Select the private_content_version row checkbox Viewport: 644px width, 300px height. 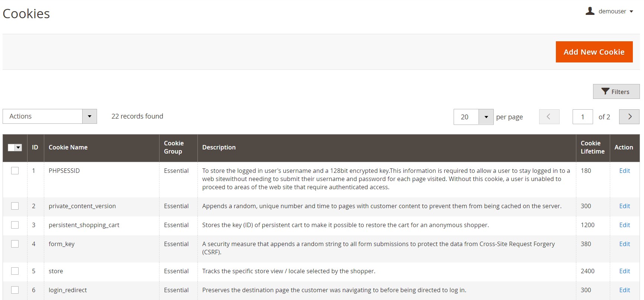tap(15, 206)
